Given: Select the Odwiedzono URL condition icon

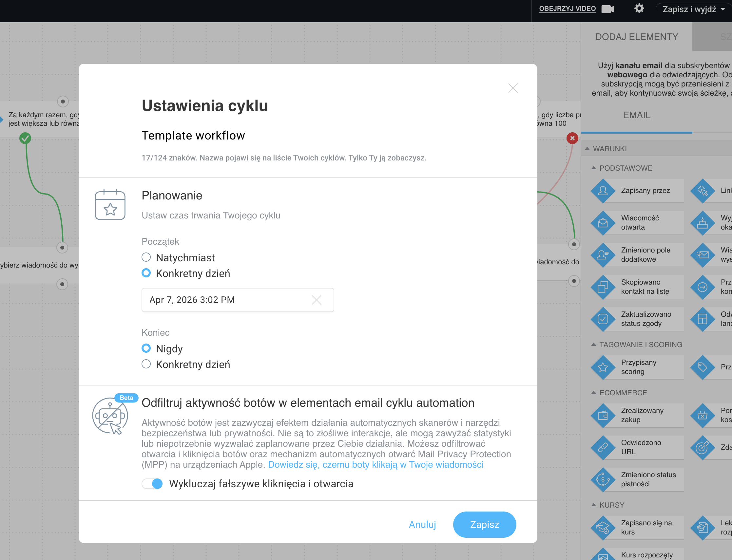Looking at the screenshot, I should point(603,447).
